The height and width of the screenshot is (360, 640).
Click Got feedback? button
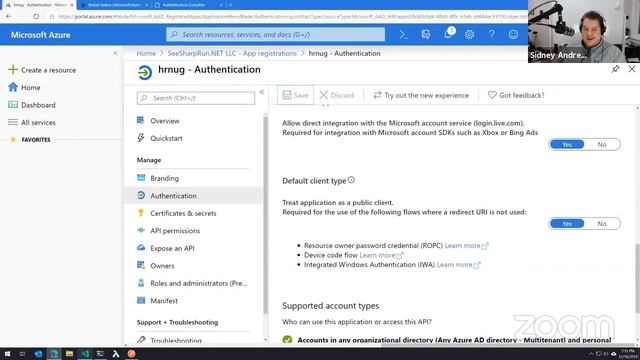516,95
